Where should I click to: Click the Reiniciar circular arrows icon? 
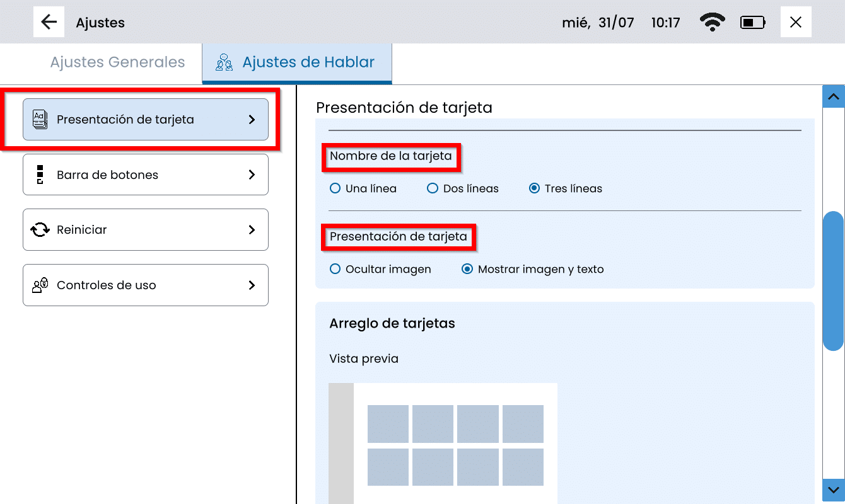click(x=40, y=230)
